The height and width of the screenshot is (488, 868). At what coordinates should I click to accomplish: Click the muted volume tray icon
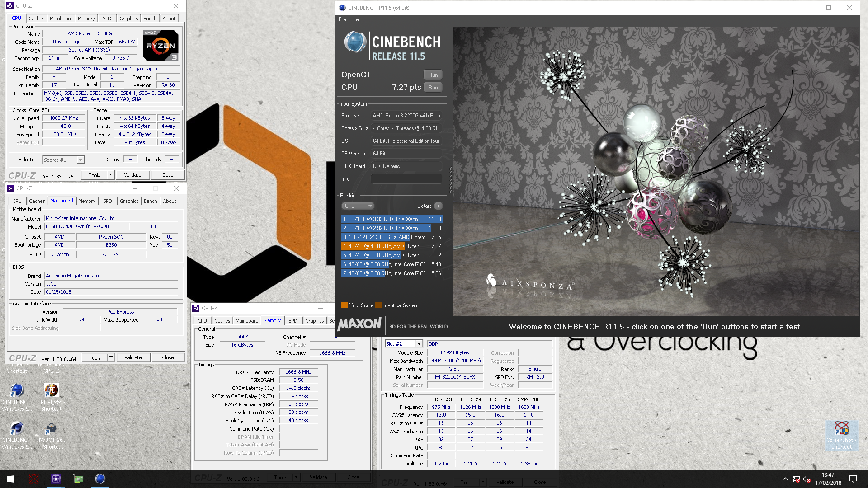807,479
